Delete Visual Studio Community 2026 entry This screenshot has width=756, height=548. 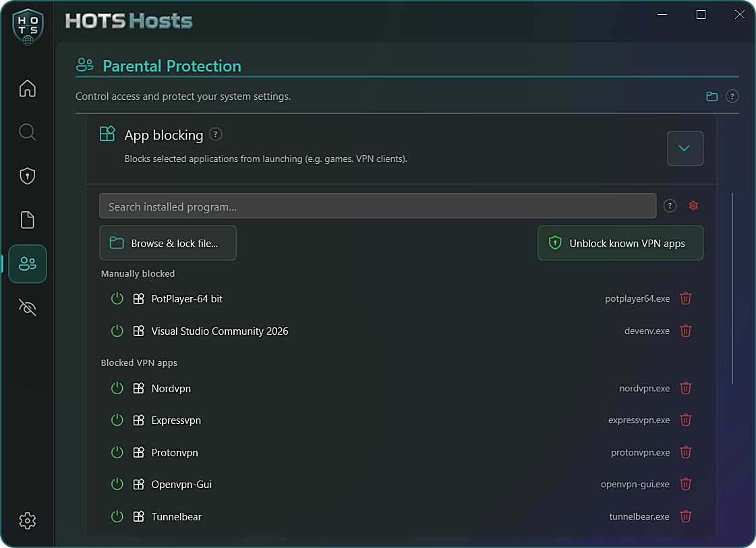[x=686, y=331]
